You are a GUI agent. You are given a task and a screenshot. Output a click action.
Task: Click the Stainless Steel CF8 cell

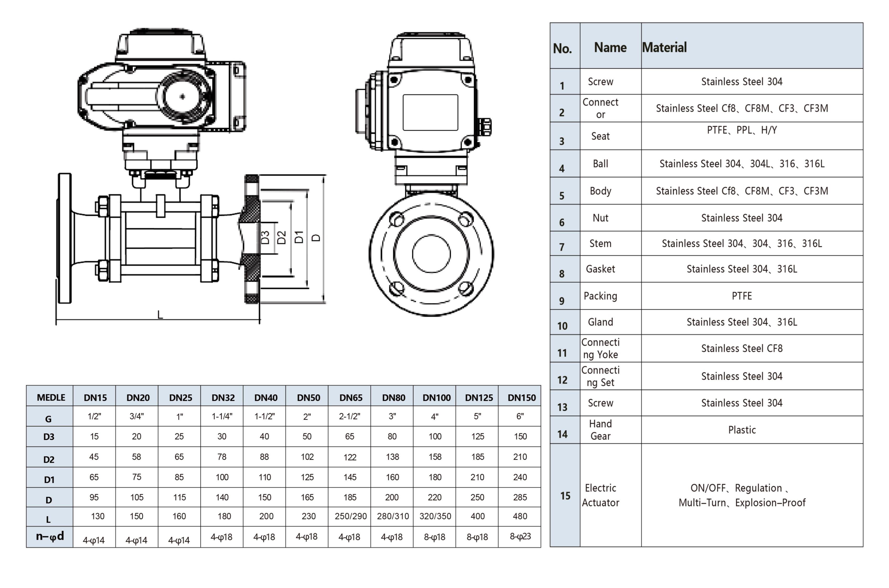coord(742,349)
